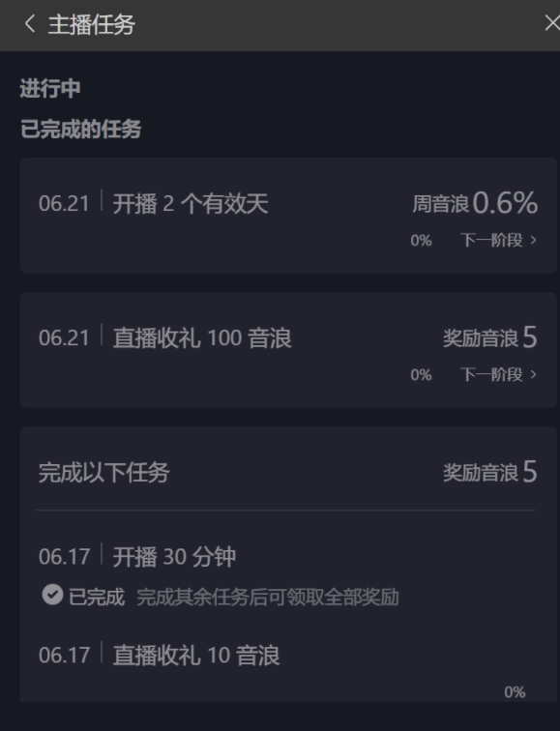The width and height of the screenshot is (560, 731).
Task: Click the 周音浪 0.6% reward label
Action: point(475,203)
